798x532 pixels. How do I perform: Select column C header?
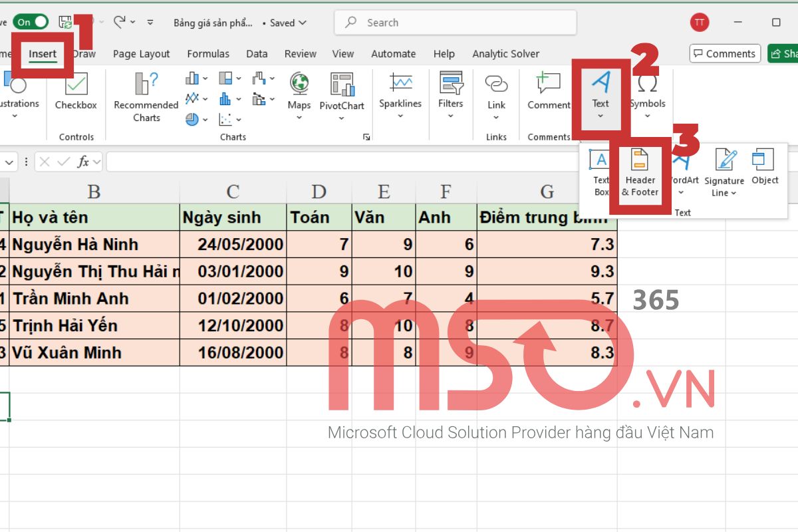click(233, 192)
